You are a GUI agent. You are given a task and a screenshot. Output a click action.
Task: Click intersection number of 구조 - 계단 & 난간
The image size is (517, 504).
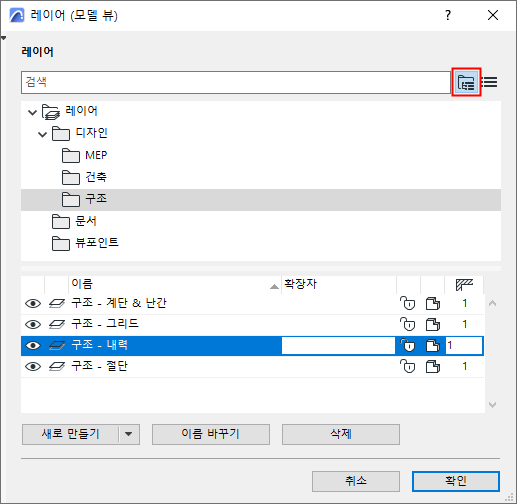point(464,303)
